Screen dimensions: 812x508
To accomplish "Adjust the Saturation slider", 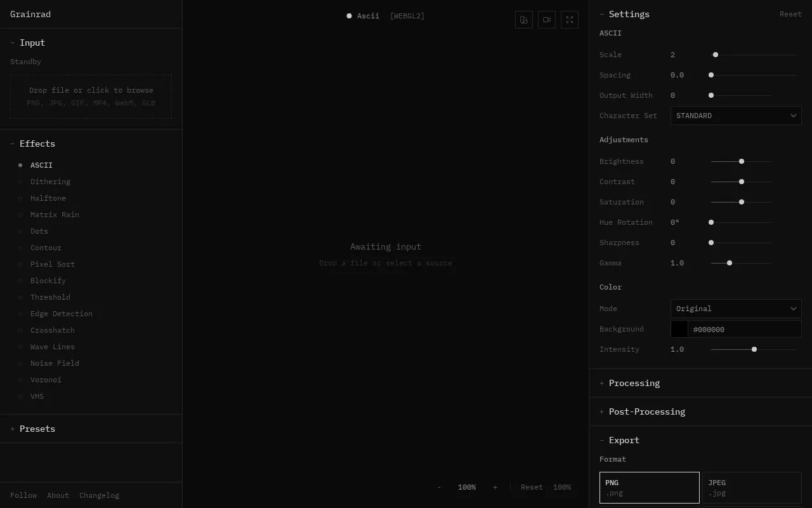I will [x=741, y=202].
